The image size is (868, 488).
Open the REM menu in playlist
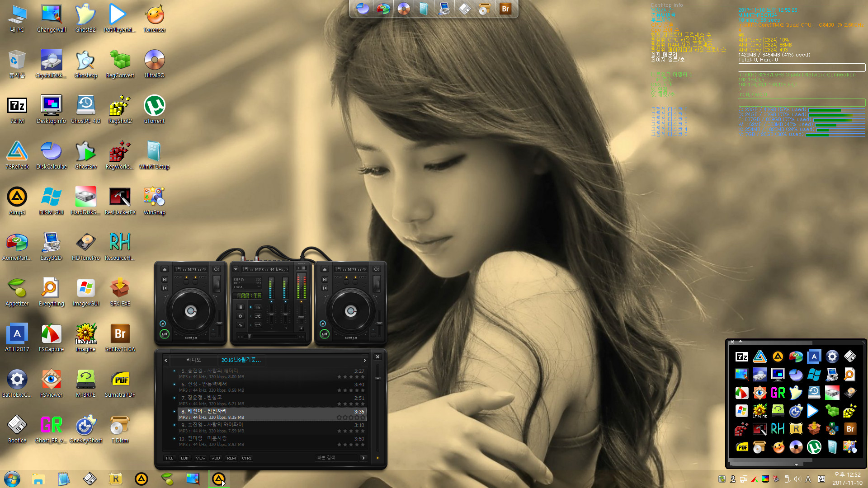[231, 458]
